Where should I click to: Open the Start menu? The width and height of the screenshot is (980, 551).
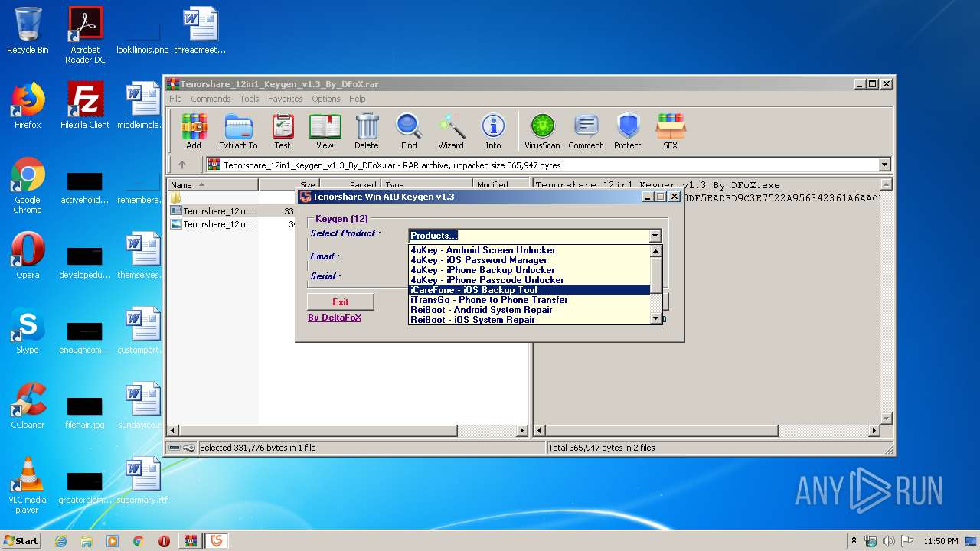(21, 541)
